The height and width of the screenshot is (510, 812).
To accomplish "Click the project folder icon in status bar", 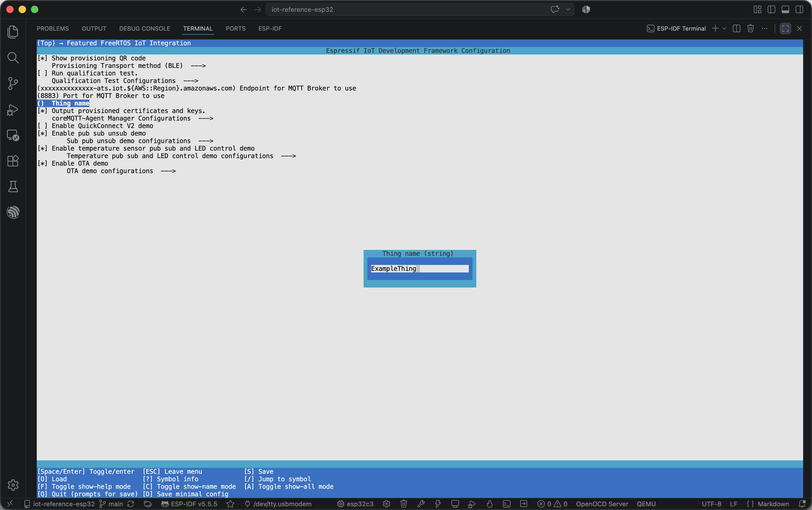I will pyautogui.click(x=147, y=504).
